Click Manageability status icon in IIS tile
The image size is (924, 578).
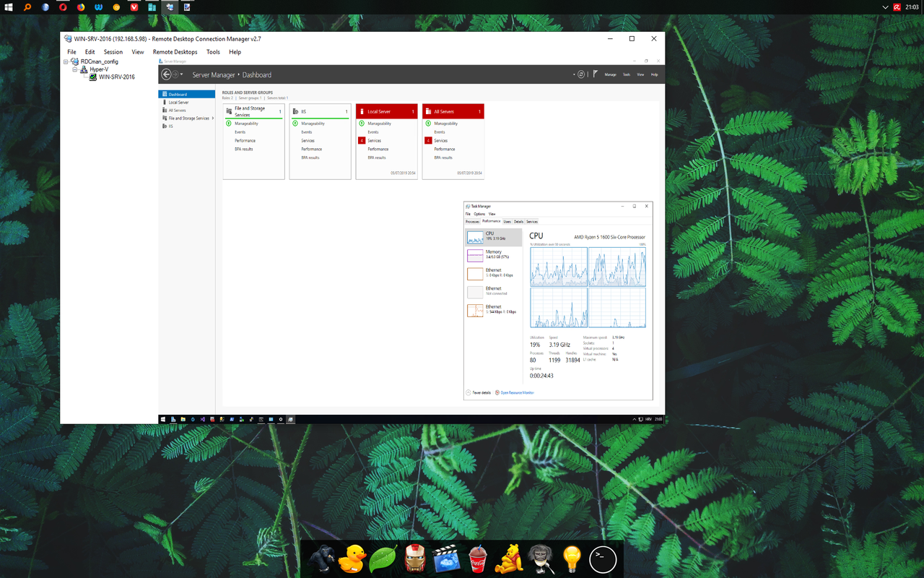click(295, 124)
